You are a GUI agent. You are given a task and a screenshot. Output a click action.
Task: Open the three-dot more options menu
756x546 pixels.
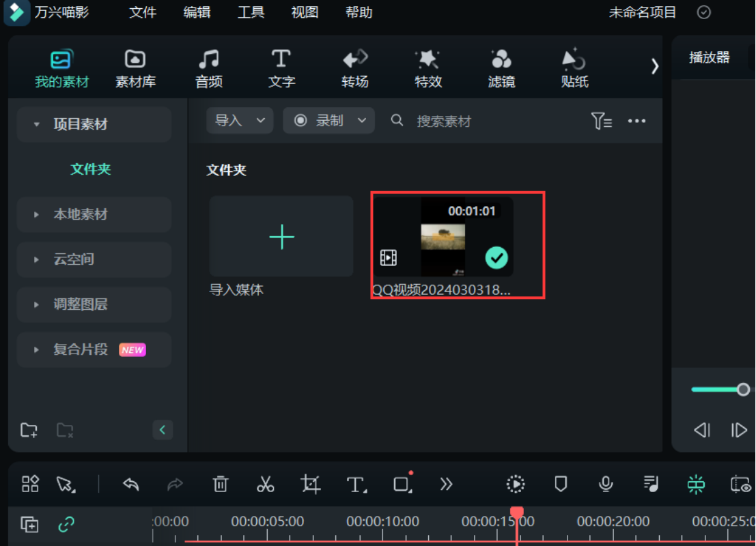636,121
